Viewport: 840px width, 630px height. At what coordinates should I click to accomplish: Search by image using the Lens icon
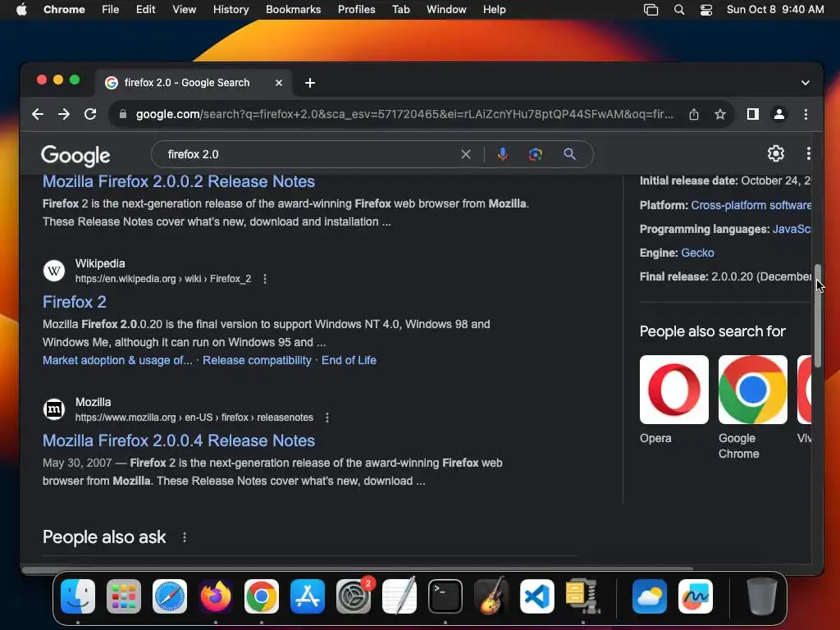pyautogui.click(x=535, y=154)
